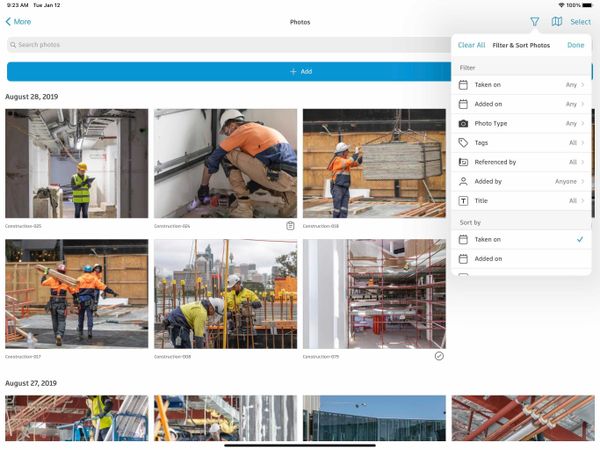Viewport: 600px width, 450px height.
Task: Click the 'August 27, 2019' date header
Action: coord(31,383)
